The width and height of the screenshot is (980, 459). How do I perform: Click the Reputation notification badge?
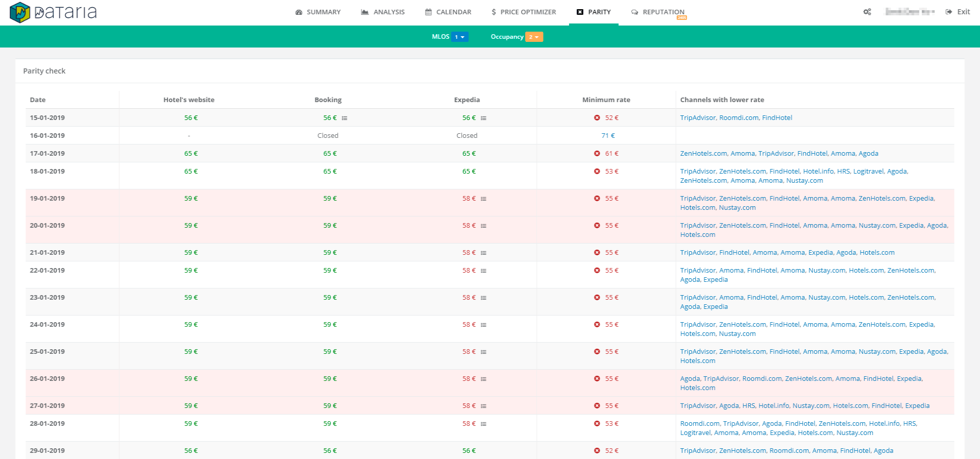click(x=682, y=18)
